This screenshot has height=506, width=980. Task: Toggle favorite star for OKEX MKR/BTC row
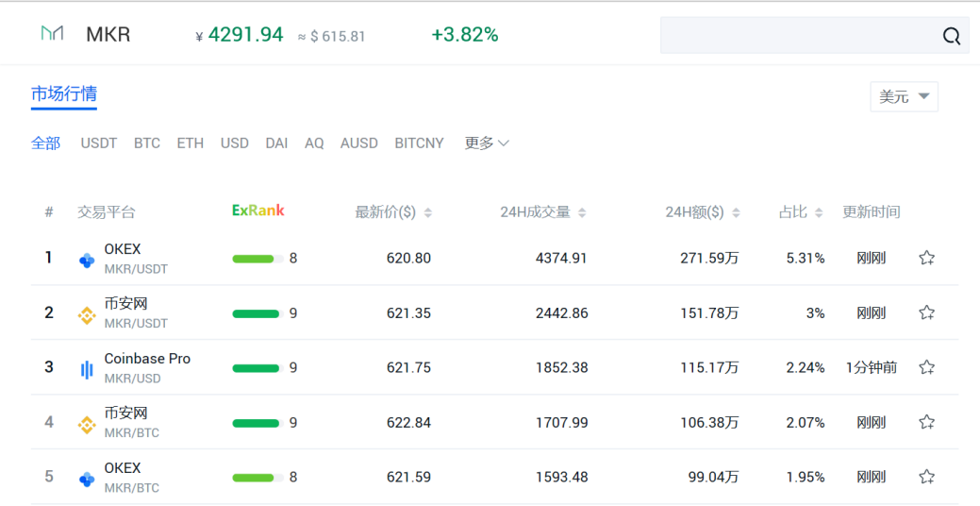926,477
